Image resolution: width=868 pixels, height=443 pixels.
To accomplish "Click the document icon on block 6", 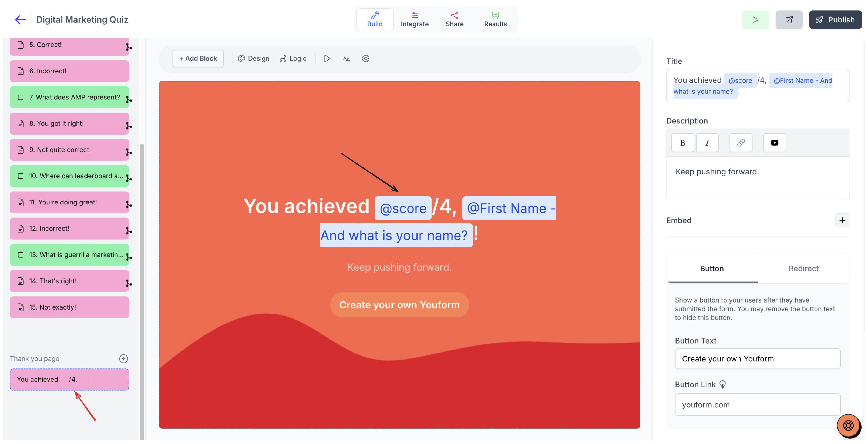I will coord(21,71).
